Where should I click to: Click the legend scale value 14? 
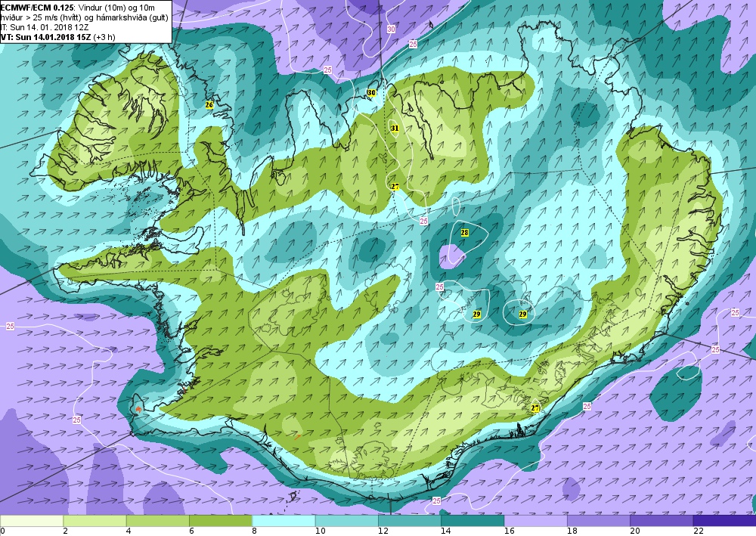(446, 531)
